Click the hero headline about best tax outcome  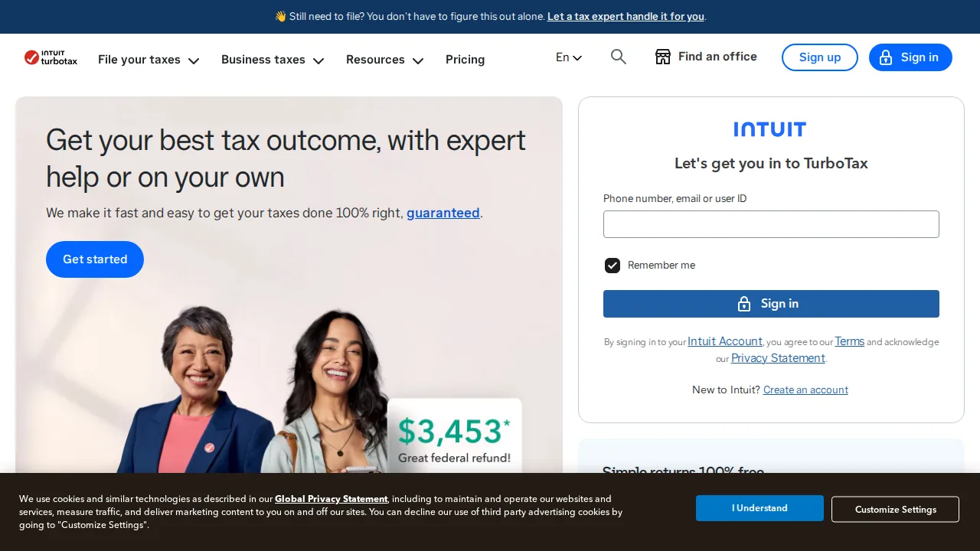[x=286, y=158]
